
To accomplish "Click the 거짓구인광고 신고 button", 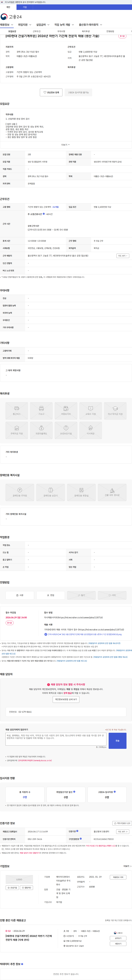I will (122, 823).
